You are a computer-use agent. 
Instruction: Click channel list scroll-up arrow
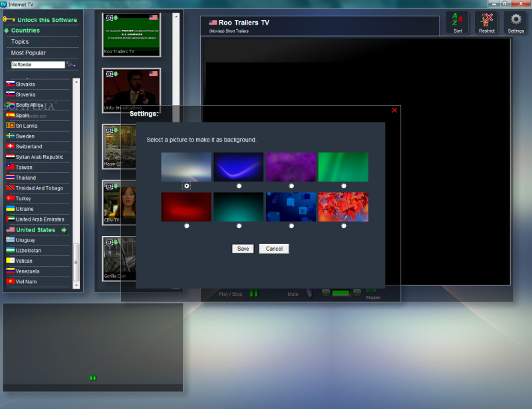pyautogui.click(x=176, y=16)
